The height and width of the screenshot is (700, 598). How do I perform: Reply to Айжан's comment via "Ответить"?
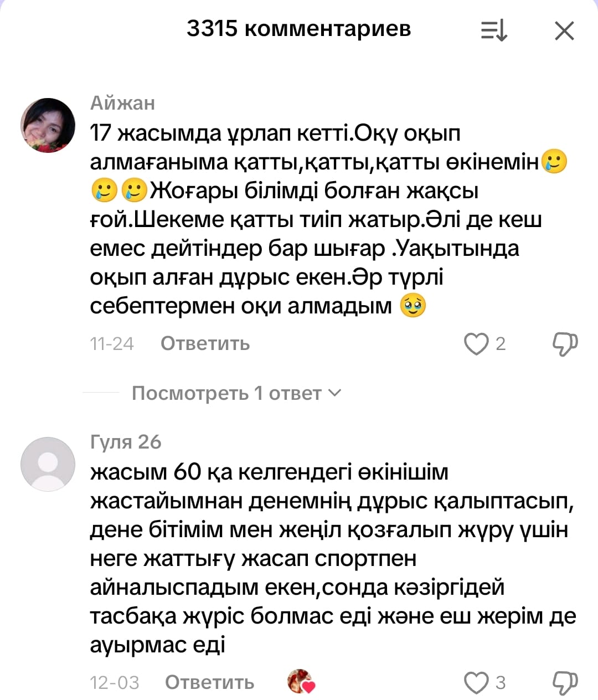pyautogui.click(x=205, y=344)
